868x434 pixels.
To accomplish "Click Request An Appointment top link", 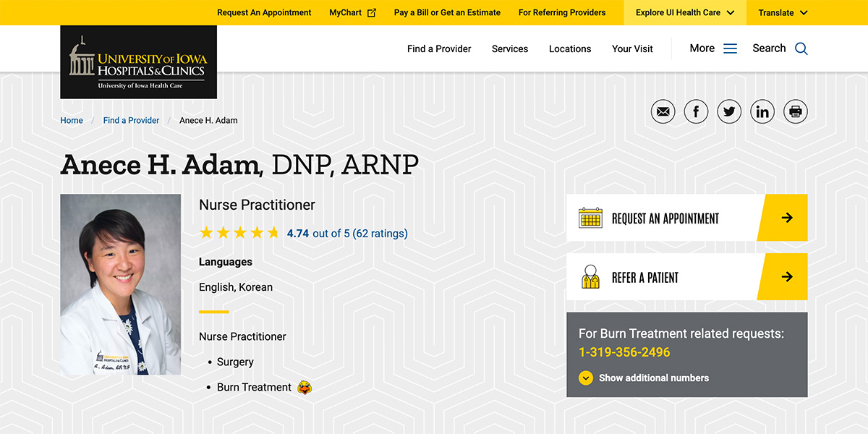I will (264, 12).
